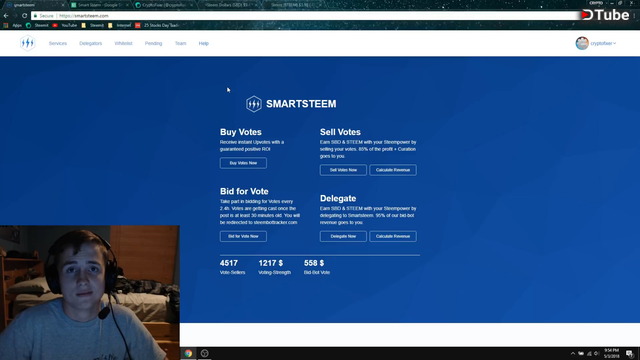Image resolution: width=640 pixels, height=360 pixels.
Task: Click the Chrome icon in the taskbar
Action: tap(188, 353)
